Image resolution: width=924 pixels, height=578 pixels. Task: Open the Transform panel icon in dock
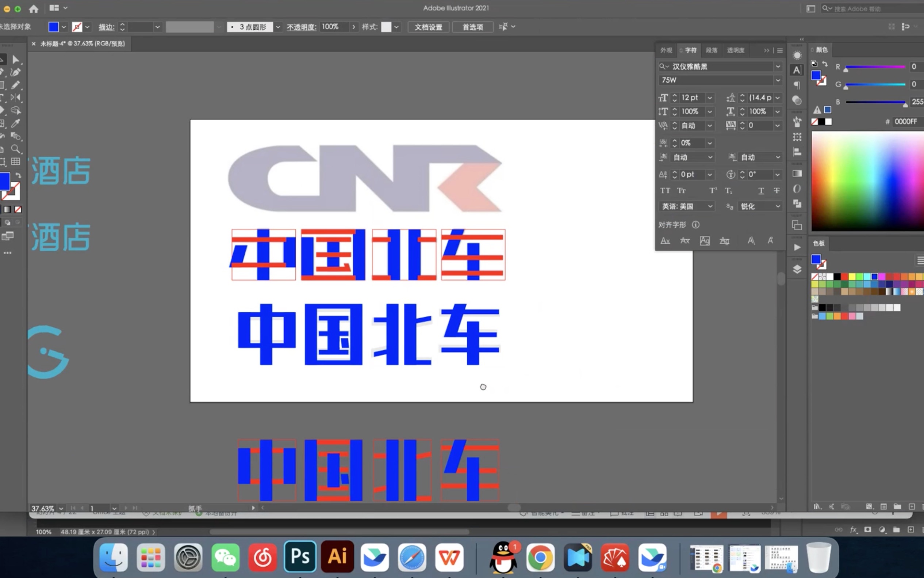click(x=797, y=137)
